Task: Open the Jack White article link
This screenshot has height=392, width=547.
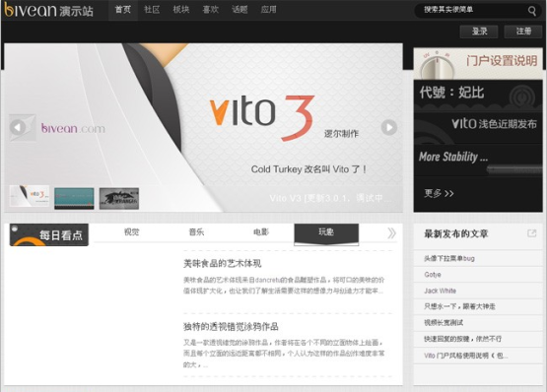Action: pyautogui.click(x=440, y=291)
